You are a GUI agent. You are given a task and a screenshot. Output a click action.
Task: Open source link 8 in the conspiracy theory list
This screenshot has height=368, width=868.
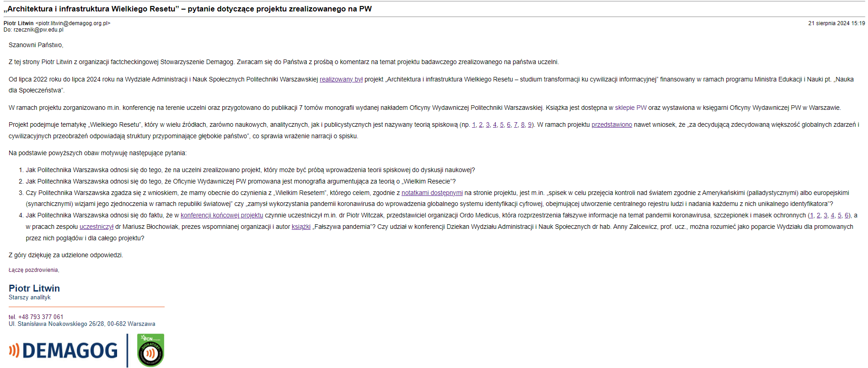(523, 124)
